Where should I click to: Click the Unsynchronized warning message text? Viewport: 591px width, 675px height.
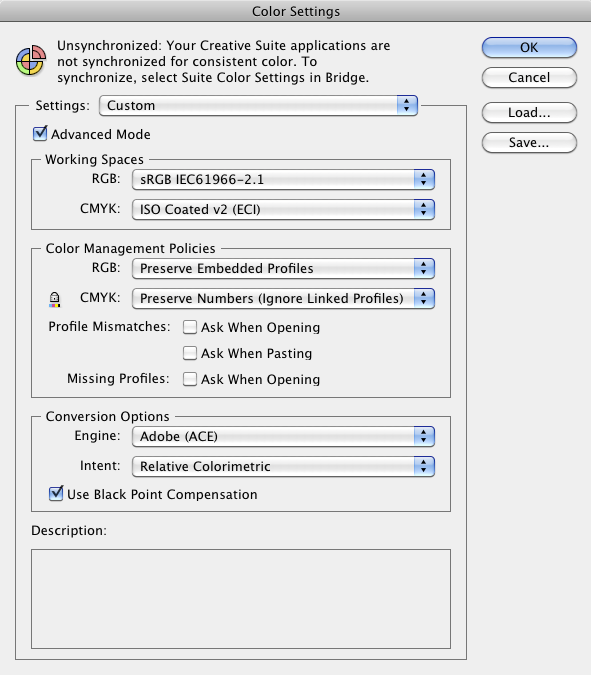[224, 62]
